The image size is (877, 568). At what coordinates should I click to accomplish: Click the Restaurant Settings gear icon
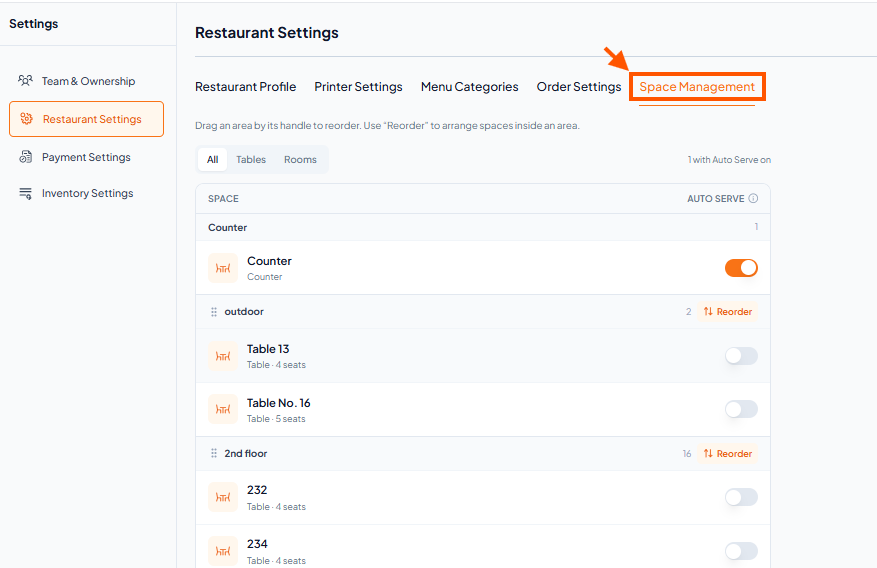pyautogui.click(x=26, y=119)
